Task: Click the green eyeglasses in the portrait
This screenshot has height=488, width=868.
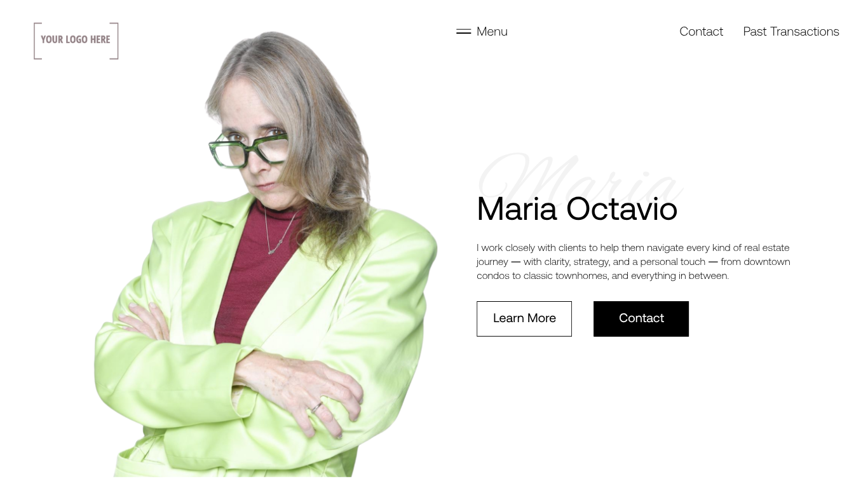Action: click(x=248, y=148)
